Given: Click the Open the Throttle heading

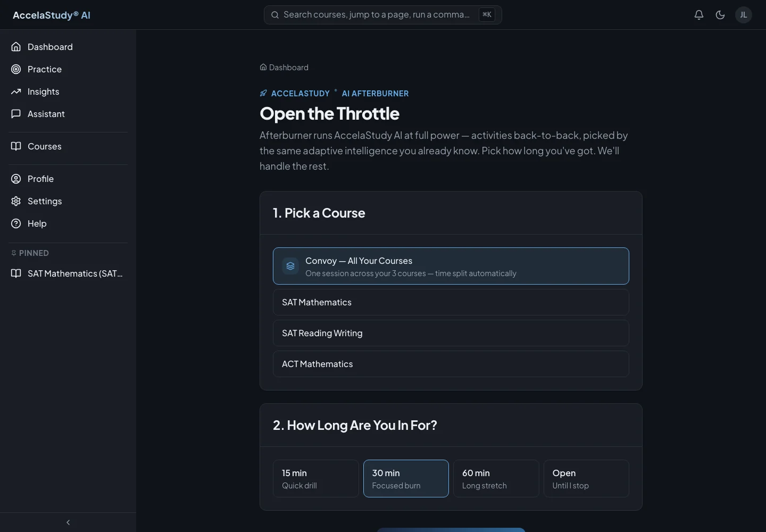Looking at the screenshot, I should point(329,113).
